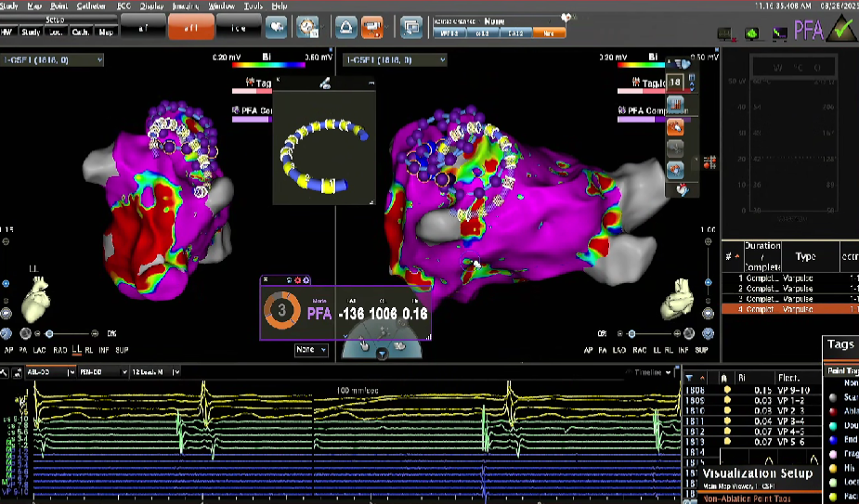Open the Catheter menu
The width and height of the screenshot is (859, 504).
[91, 6]
